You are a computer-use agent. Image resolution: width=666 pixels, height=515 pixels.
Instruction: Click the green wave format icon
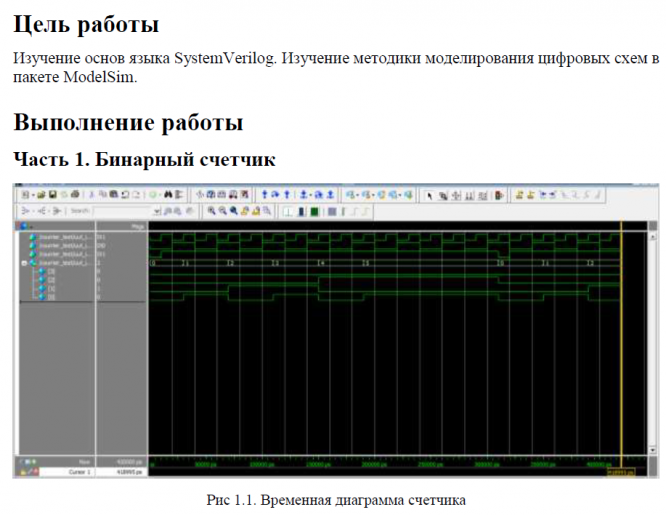tap(314, 211)
